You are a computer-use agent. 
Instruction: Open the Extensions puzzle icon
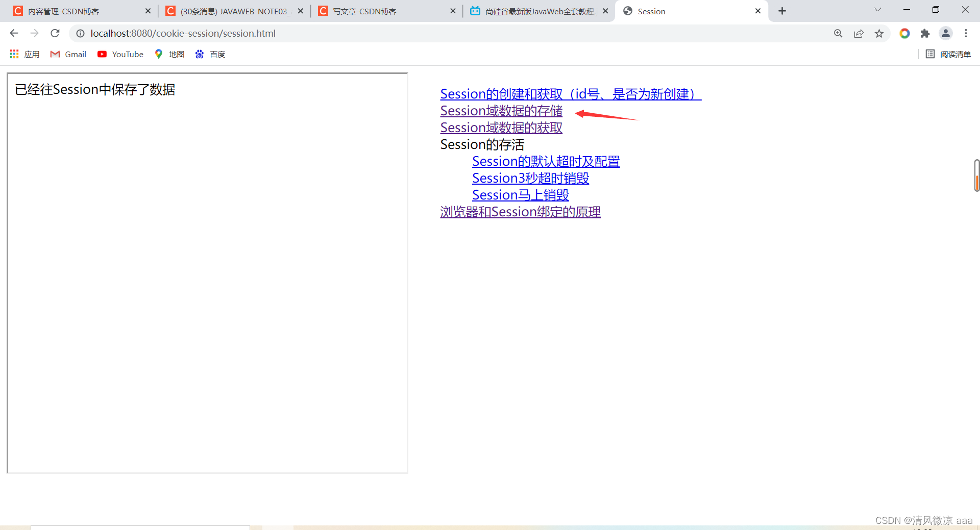tap(925, 33)
